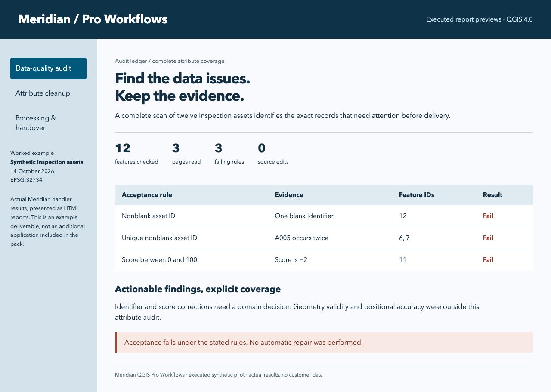Image resolution: width=551 pixels, height=392 pixels.
Task: Click feature ID '11' cell
Action: (x=402, y=260)
